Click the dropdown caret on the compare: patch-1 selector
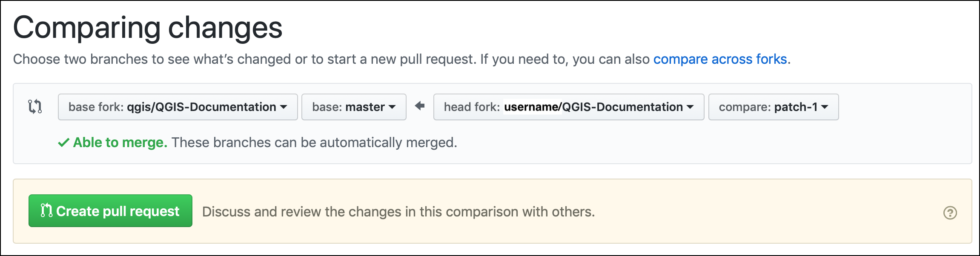 (x=824, y=107)
